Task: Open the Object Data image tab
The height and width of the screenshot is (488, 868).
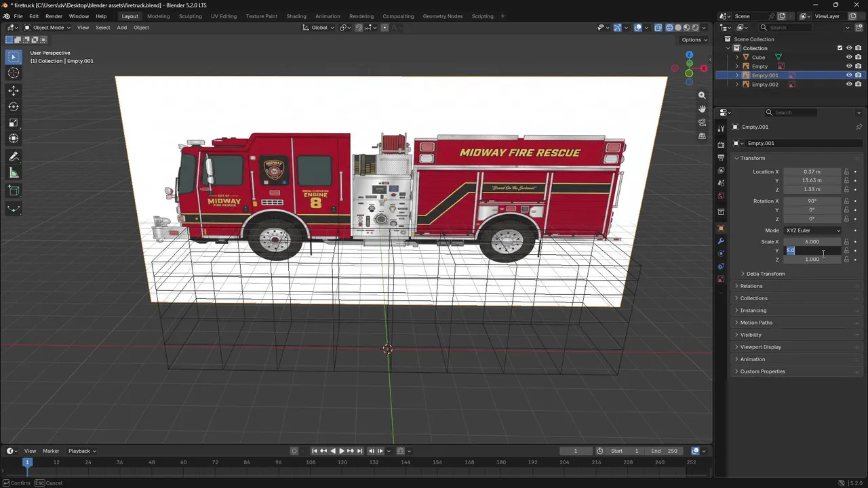Action: (x=721, y=279)
